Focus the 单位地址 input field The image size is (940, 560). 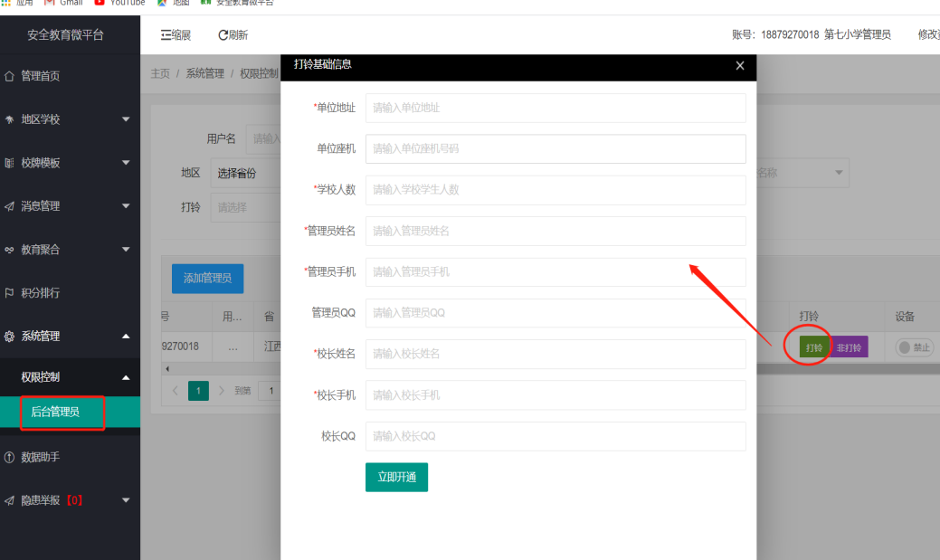555,108
